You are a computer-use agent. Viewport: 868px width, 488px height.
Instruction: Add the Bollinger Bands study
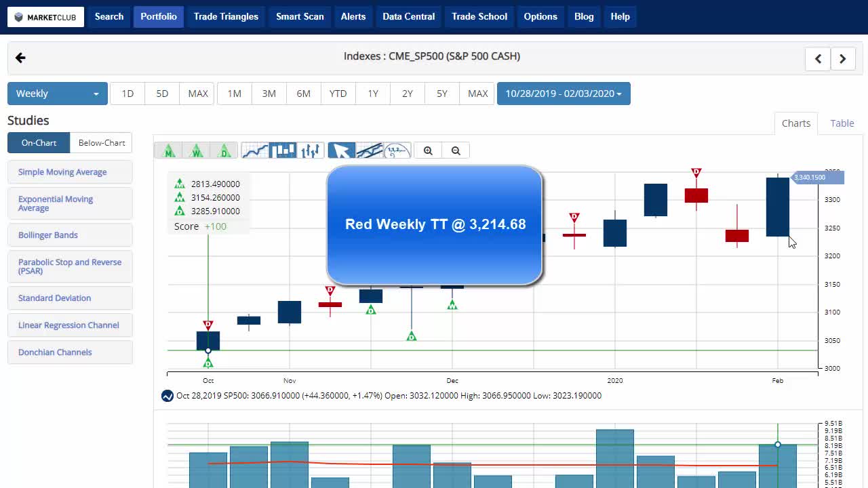(70, 235)
